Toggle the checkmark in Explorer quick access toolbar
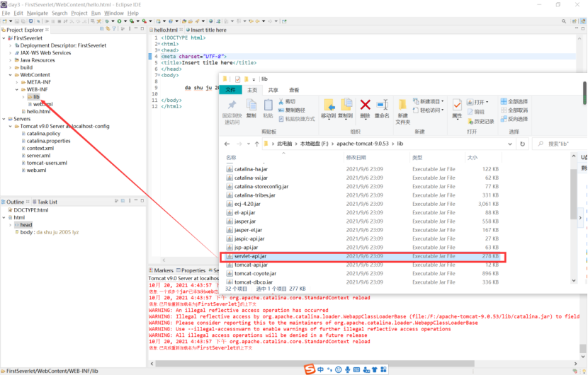 (x=237, y=79)
